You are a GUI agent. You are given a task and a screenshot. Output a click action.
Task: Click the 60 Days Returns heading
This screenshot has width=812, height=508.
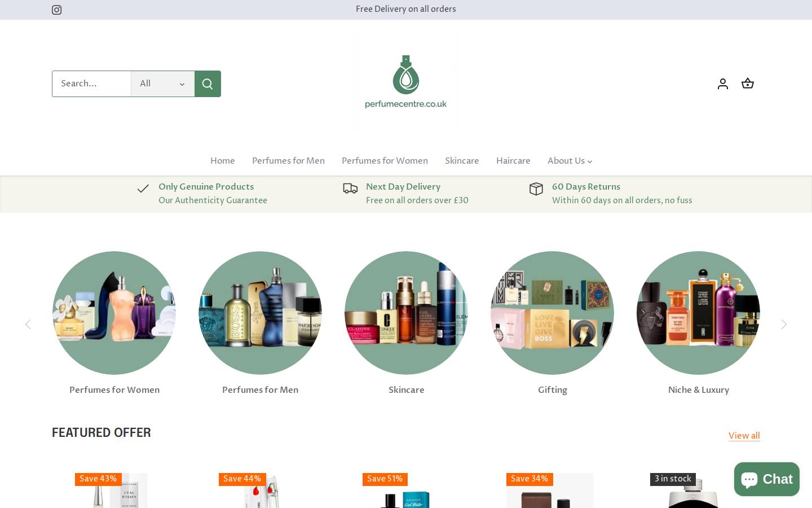click(586, 187)
